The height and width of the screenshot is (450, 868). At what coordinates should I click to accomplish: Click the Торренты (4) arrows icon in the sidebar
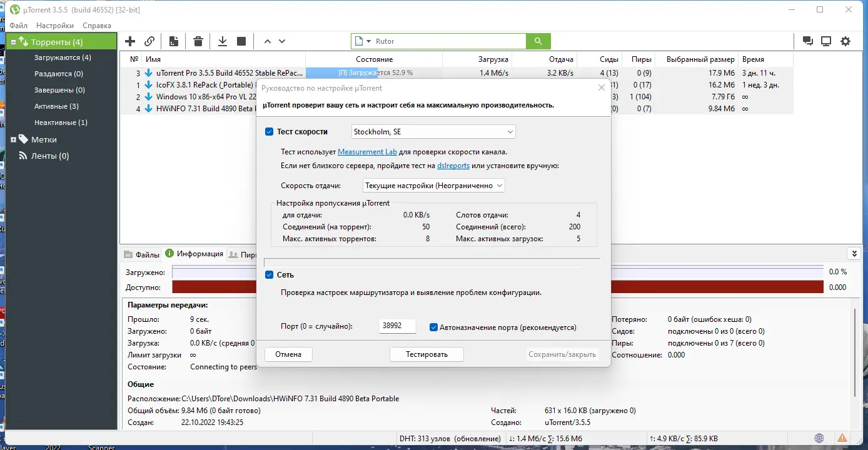[23, 42]
